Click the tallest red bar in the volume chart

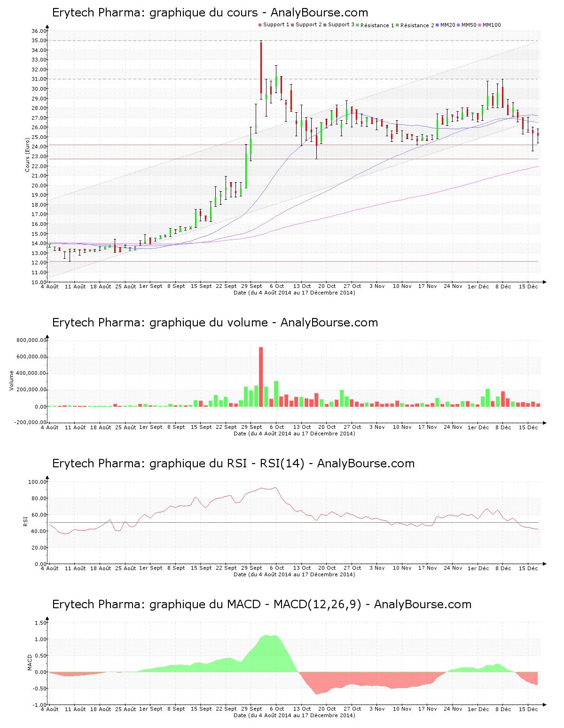click(261, 377)
